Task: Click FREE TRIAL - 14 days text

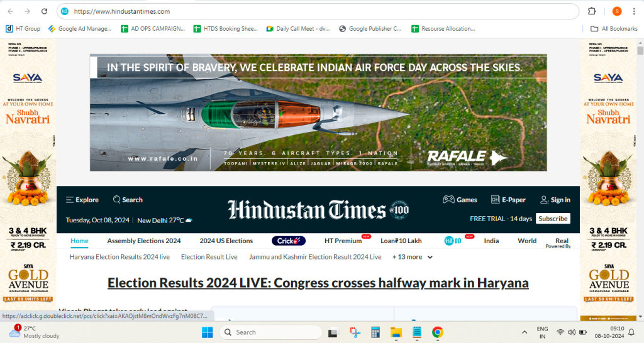Action: coord(501,219)
